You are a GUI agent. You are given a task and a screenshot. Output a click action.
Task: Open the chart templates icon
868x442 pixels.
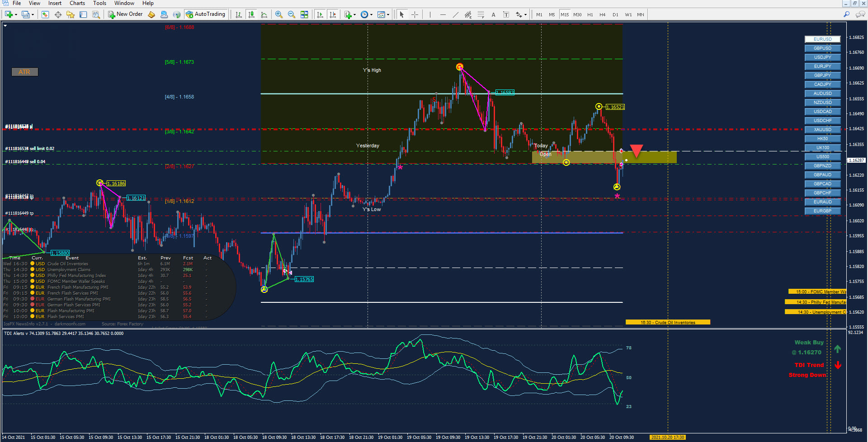click(x=381, y=14)
